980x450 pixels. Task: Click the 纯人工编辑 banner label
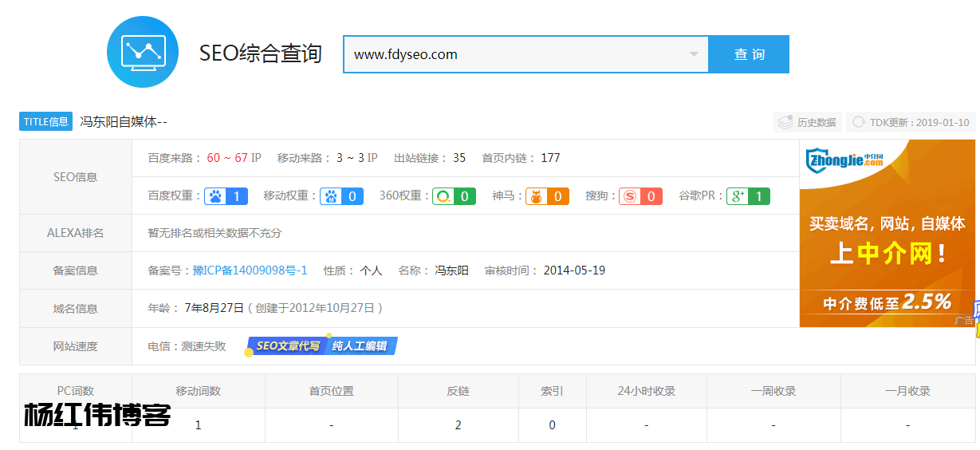[360, 346]
